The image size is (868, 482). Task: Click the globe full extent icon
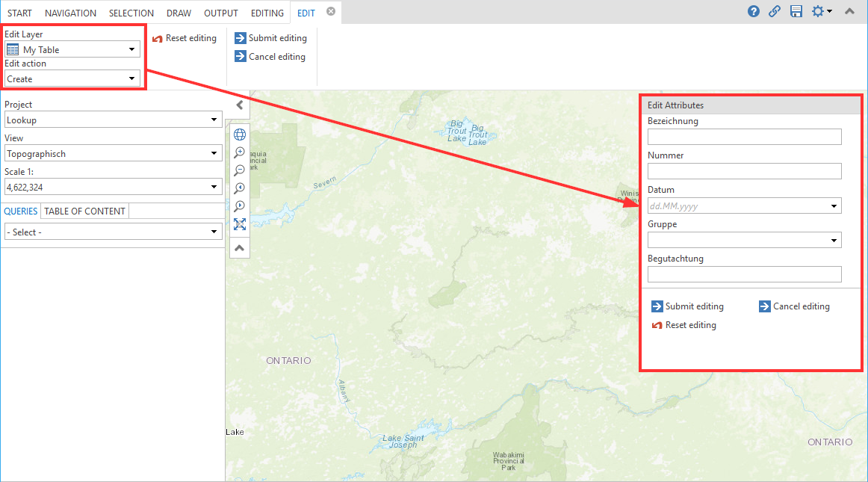pos(240,135)
